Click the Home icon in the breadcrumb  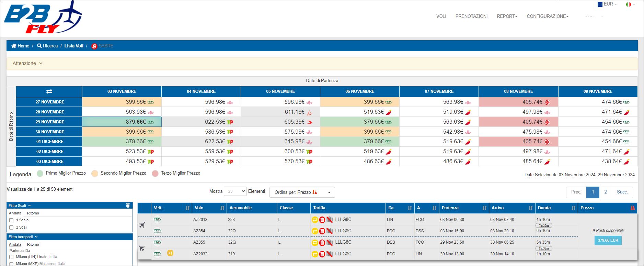point(14,46)
